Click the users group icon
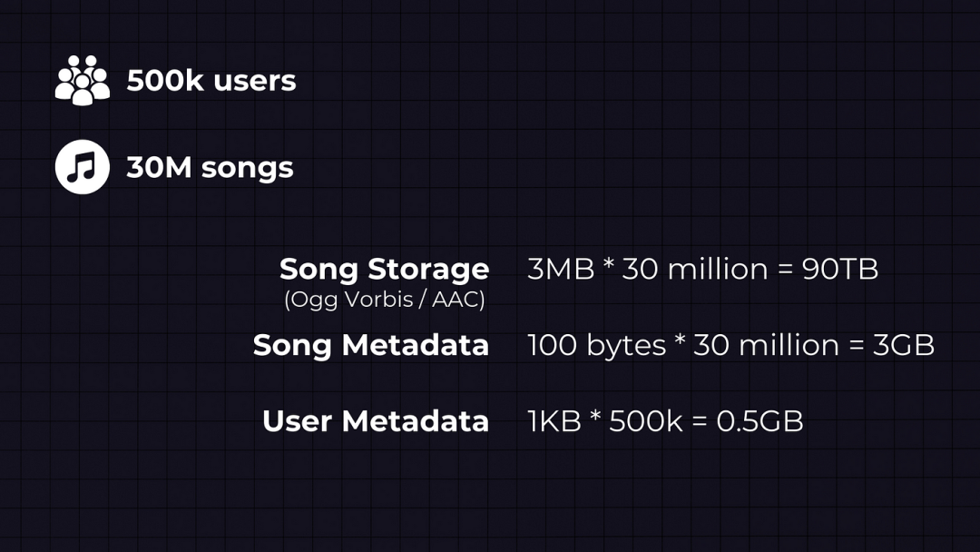This screenshot has width=980, height=552. (83, 80)
